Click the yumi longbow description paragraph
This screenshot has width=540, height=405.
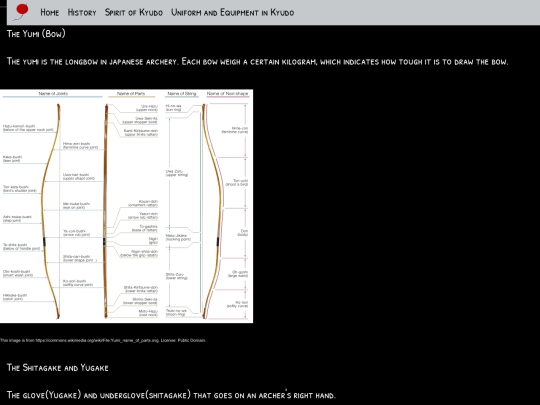pyautogui.click(x=257, y=62)
